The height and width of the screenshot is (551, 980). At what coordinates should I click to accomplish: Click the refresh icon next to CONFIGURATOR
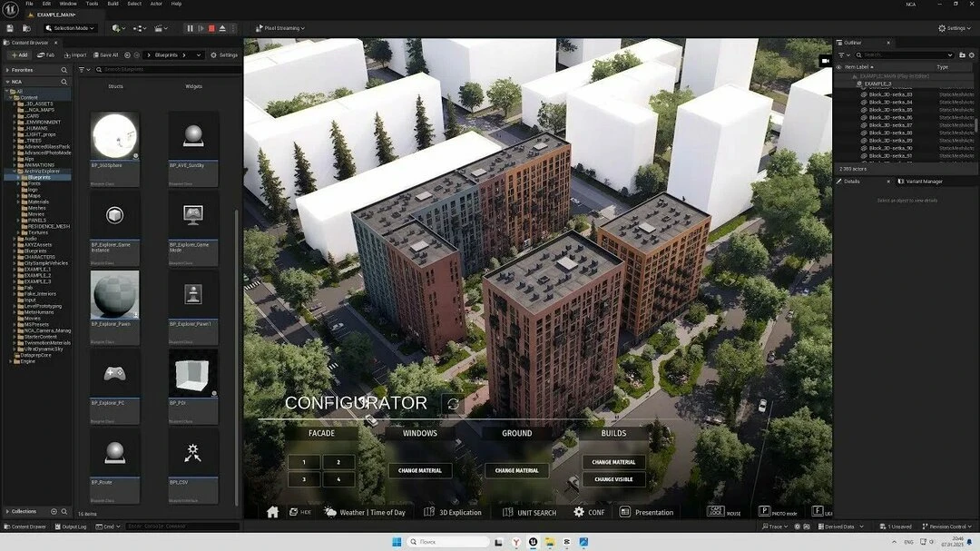pyautogui.click(x=453, y=404)
